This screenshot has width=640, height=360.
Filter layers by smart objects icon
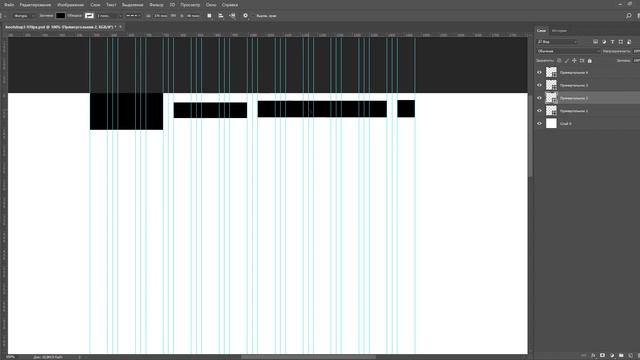pos(629,42)
